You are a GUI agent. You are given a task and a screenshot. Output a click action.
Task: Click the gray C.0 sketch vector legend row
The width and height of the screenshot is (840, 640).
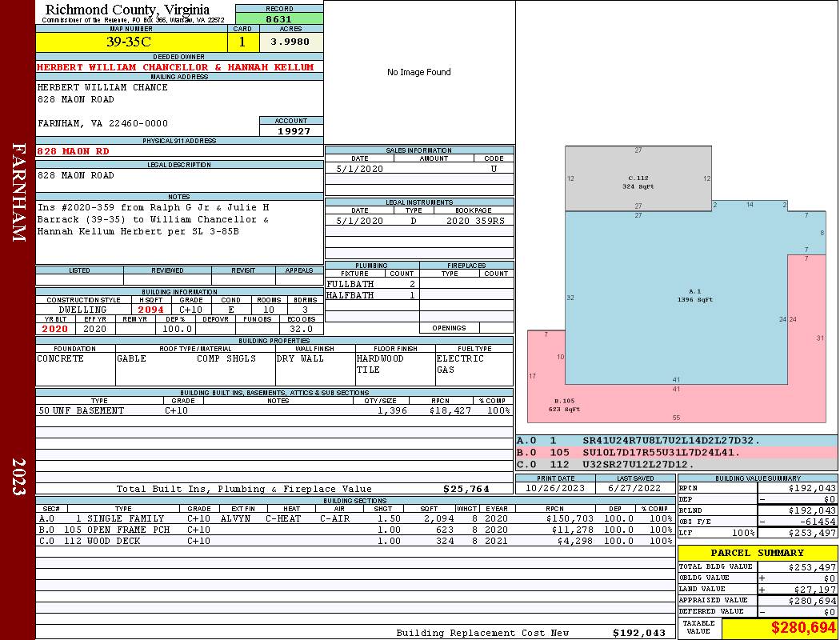676,464
